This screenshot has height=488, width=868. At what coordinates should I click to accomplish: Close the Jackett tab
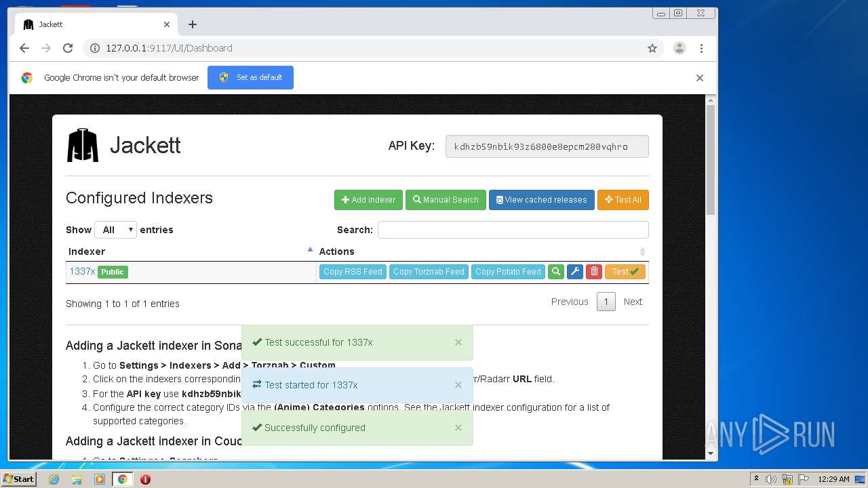167,24
